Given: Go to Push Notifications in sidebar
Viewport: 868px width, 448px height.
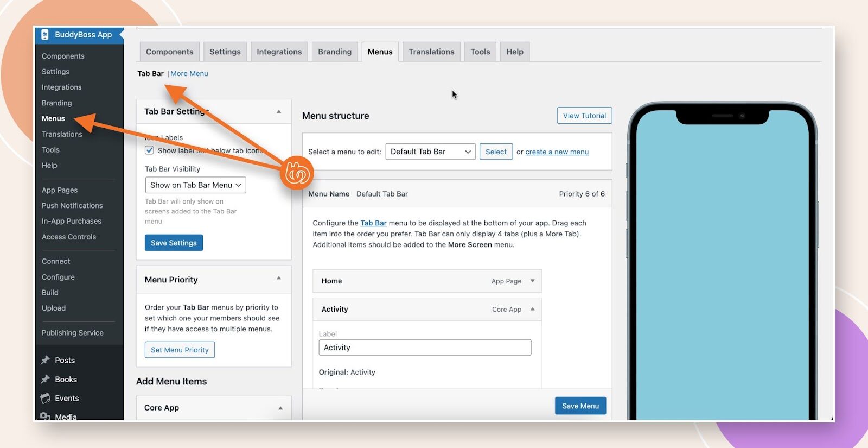Looking at the screenshot, I should pyautogui.click(x=72, y=206).
